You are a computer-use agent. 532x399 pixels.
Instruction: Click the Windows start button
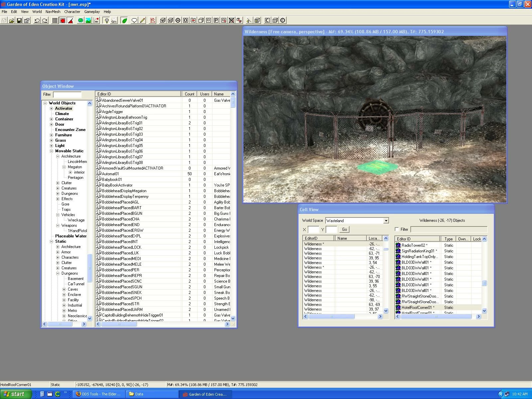tap(16, 394)
